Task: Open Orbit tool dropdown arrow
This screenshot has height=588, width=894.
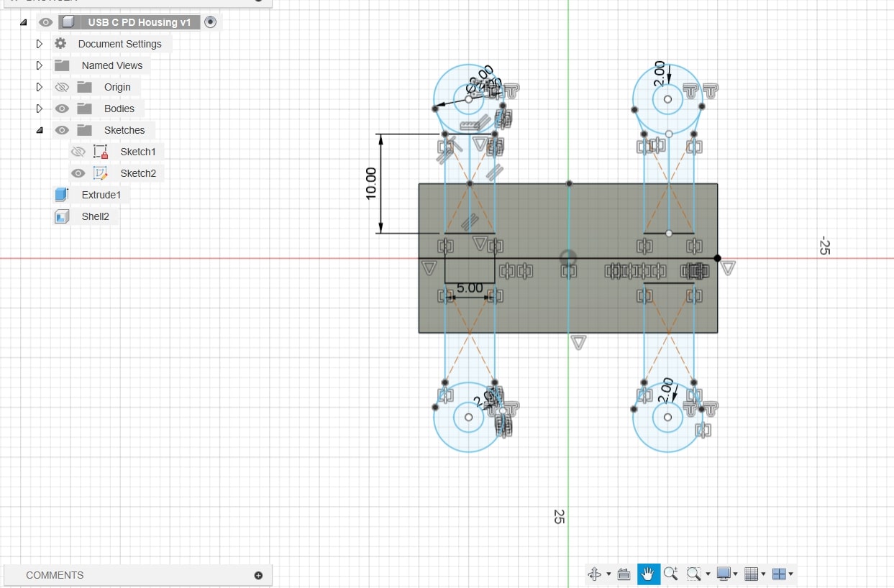Action: [x=608, y=574]
